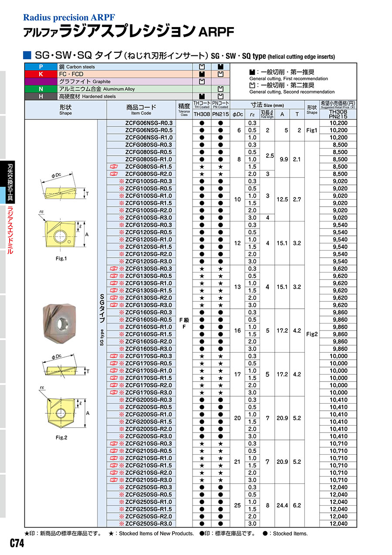Click item code ZCFG06NSG-R0.3

coord(143,123)
